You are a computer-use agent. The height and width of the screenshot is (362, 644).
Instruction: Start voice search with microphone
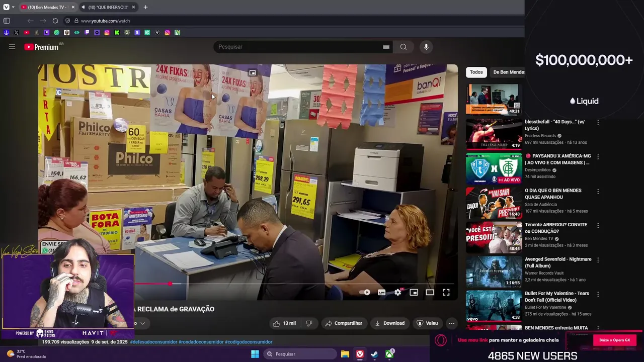[426, 47]
